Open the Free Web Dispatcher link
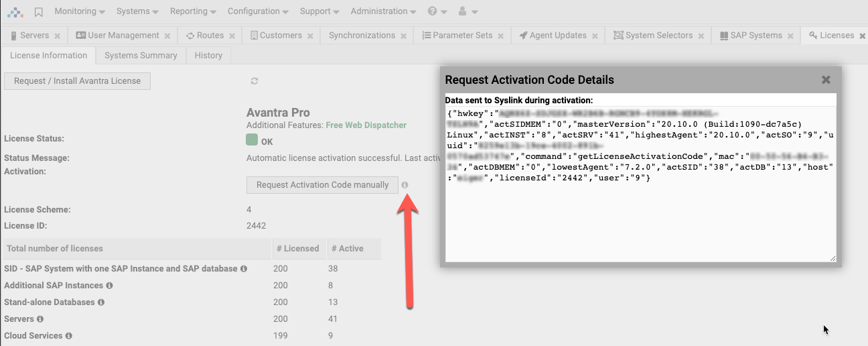This screenshot has width=868, height=346. pyautogui.click(x=366, y=125)
